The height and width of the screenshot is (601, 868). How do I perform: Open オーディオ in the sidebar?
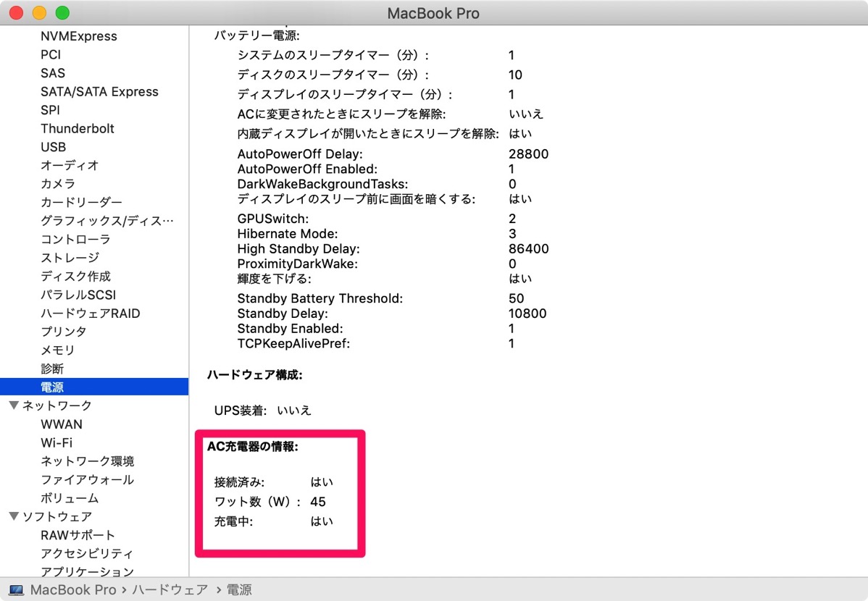tap(70, 165)
